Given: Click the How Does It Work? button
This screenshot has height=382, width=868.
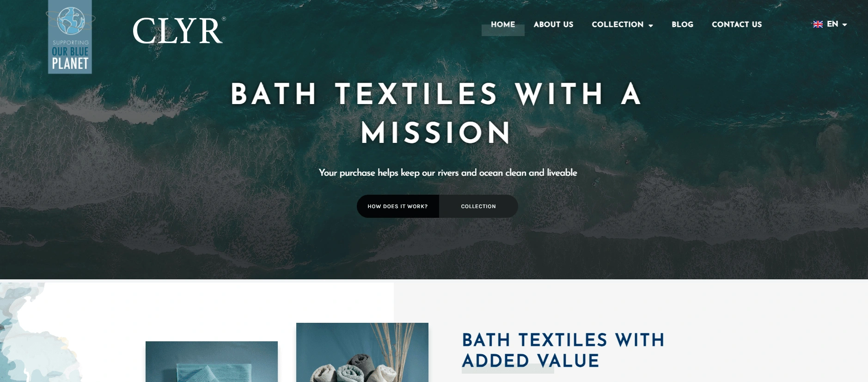Looking at the screenshot, I should point(397,206).
